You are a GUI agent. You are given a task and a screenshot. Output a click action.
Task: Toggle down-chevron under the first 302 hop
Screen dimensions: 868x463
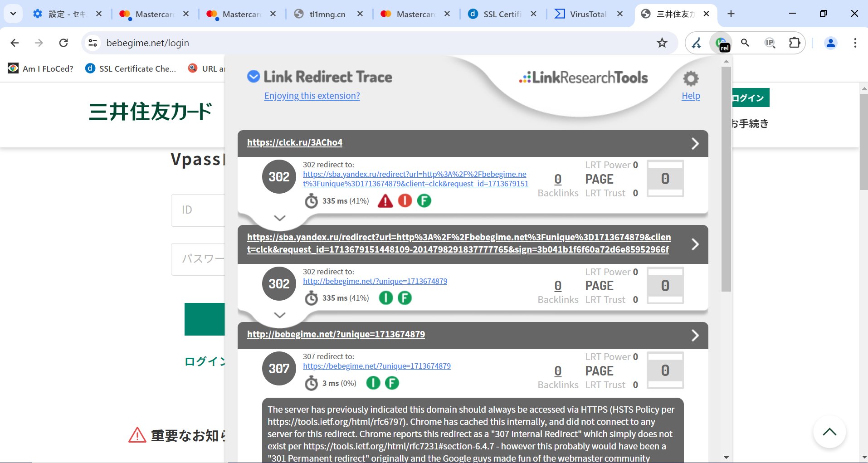click(x=280, y=218)
